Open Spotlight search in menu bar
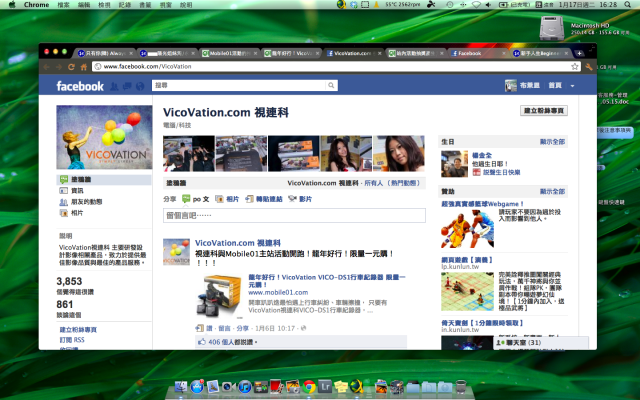The height and width of the screenshot is (400, 640). coord(627,4)
